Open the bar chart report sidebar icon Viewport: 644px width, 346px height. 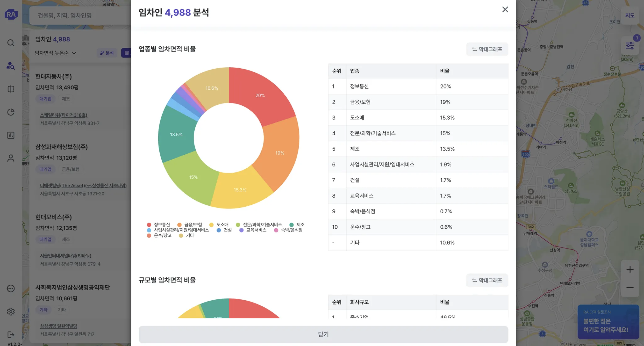pos(11,135)
